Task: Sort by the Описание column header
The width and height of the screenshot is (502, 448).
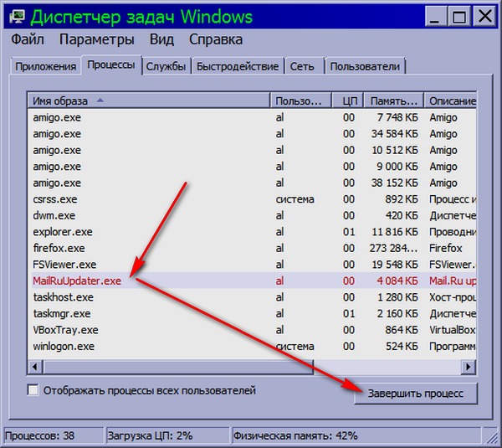Action: pyautogui.click(x=450, y=101)
